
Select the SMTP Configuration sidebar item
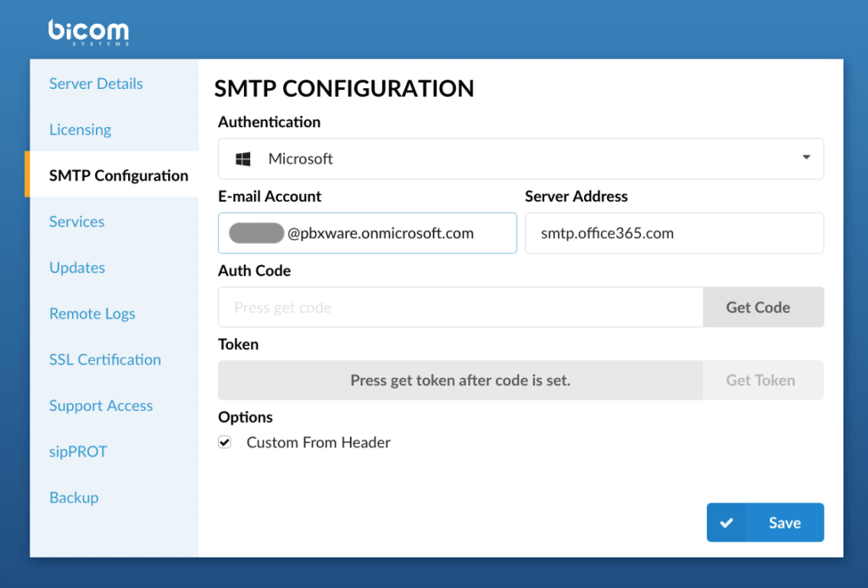[119, 175]
